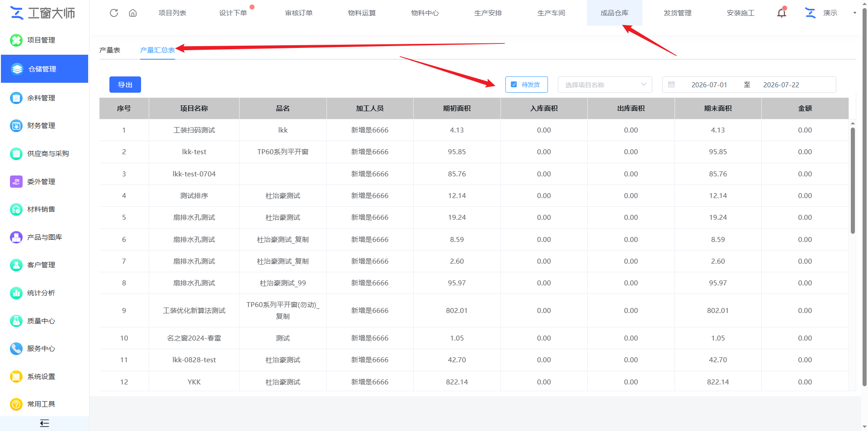
Task: Click 统计分析 sidebar icon
Action: tap(16, 293)
